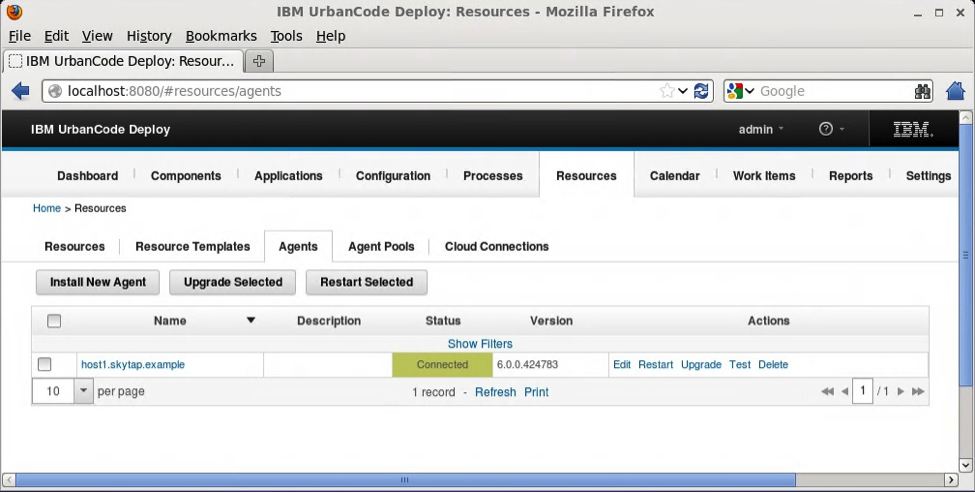The image size is (975, 493).
Task: Open the Bookmarks menu
Action: pyautogui.click(x=221, y=36)
